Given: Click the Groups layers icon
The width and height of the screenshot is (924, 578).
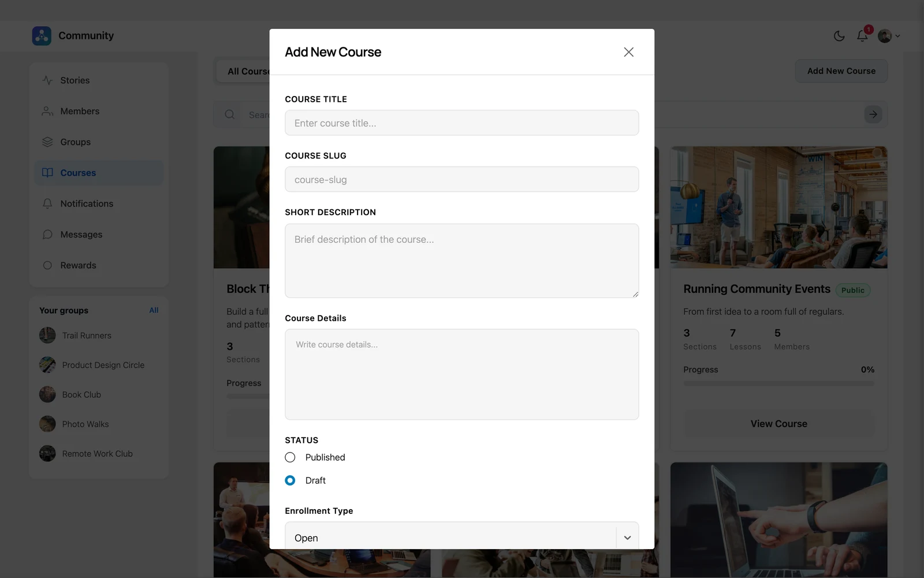Looking at the screenshot, I should pos(47,142).
